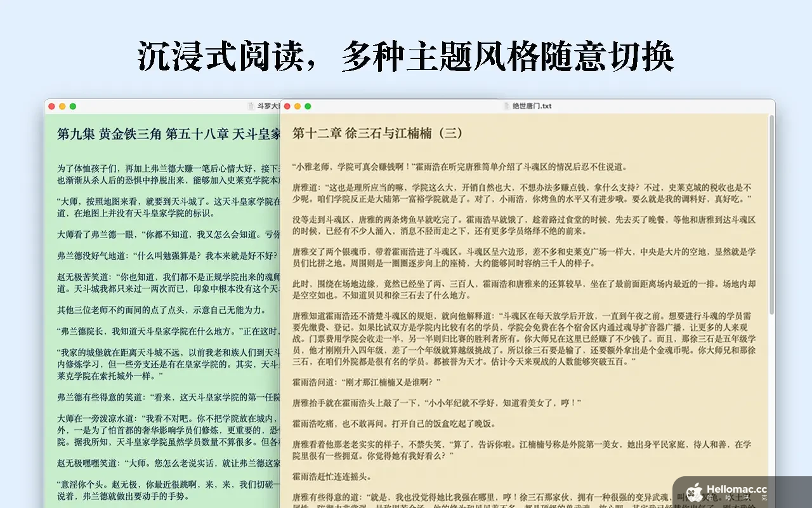Click the vertical scrollbar in 绝世唐门.txt window
The image size is (812, 508).
(771, 216)
